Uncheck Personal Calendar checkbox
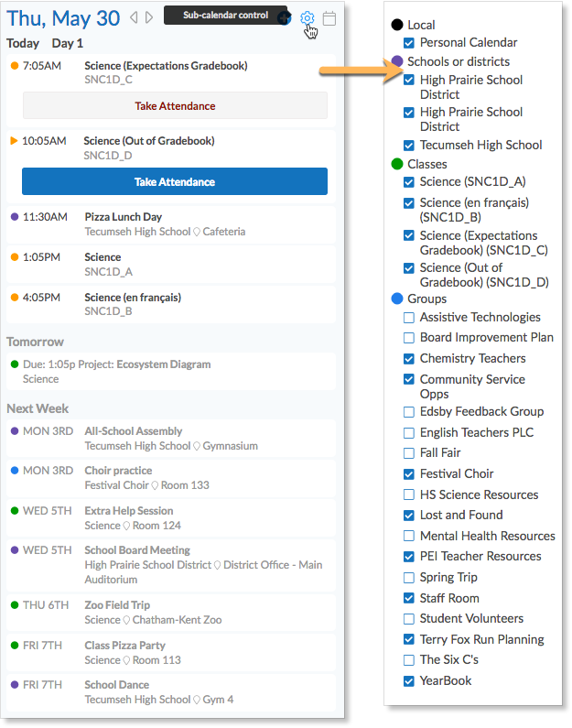 coord(409,43)
